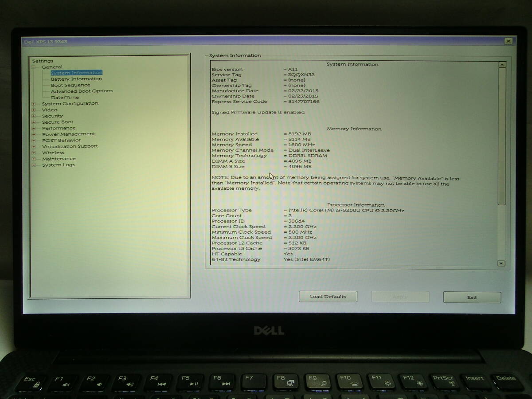This screenshot has height=399, width=532.
Task: Expand the Secure Boot node
Action: (33, 122)
